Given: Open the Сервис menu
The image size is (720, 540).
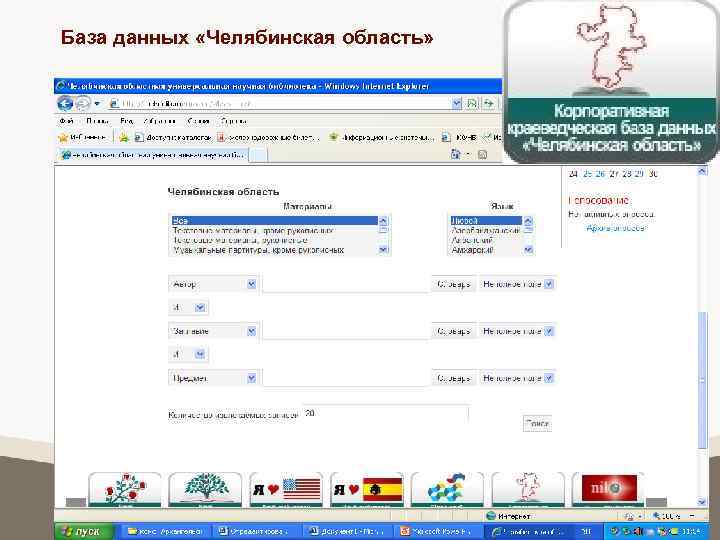Looking at the screenshot, I should tap(198, 121).
